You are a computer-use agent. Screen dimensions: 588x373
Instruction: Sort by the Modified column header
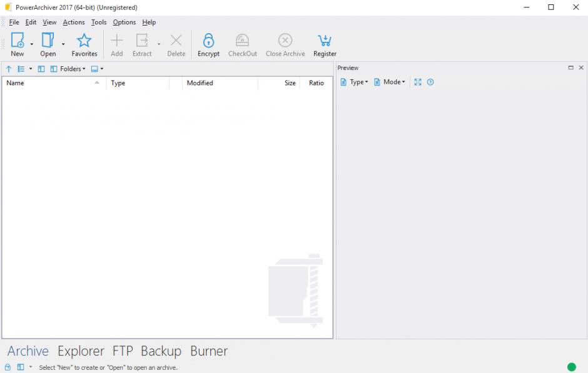coord(220,83)
